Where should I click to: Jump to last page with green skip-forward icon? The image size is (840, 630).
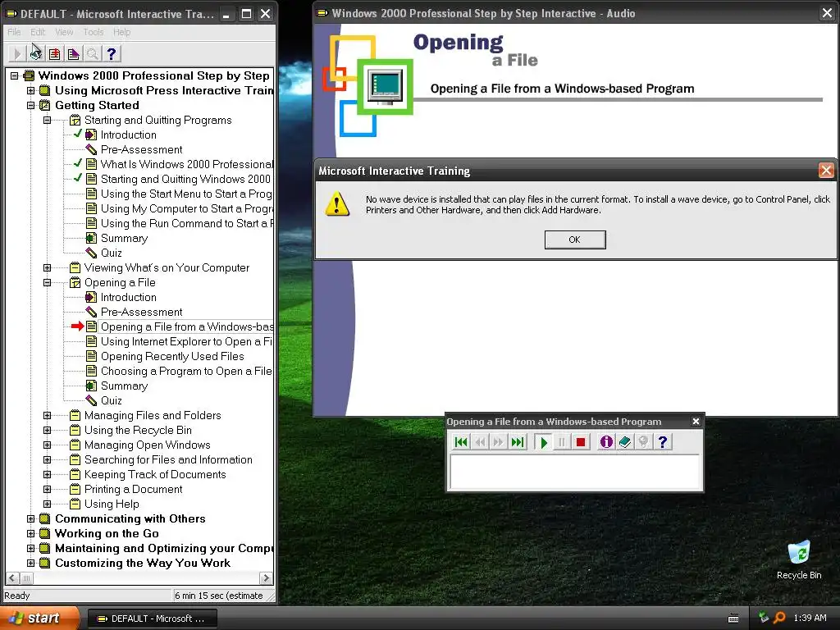(518, 442)
